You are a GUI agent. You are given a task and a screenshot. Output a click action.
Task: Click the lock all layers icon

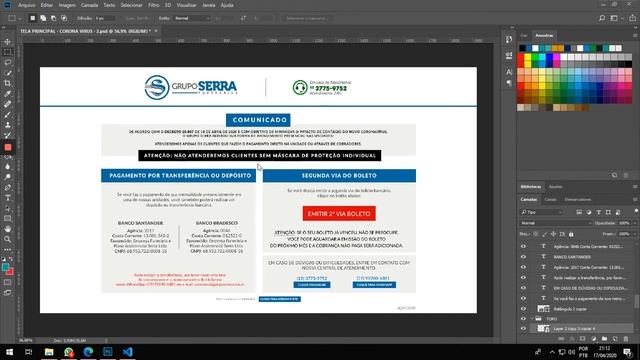[x=571, y=234]
